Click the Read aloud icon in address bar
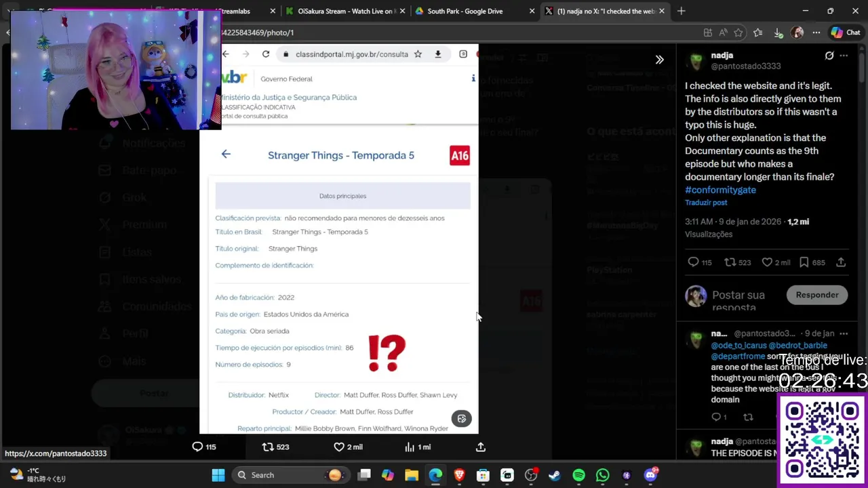This screenshot has height=488, width=868. click(723, 33)
